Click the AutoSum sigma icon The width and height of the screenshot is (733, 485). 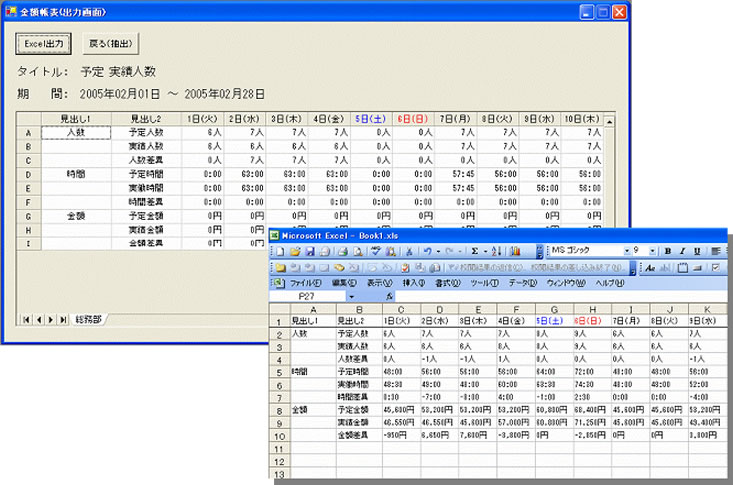(474, 251)
